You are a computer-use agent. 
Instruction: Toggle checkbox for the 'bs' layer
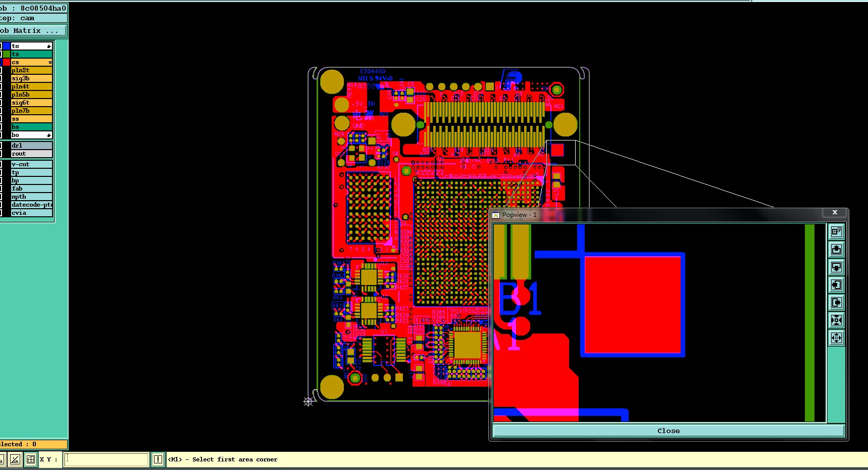(1, 127)
